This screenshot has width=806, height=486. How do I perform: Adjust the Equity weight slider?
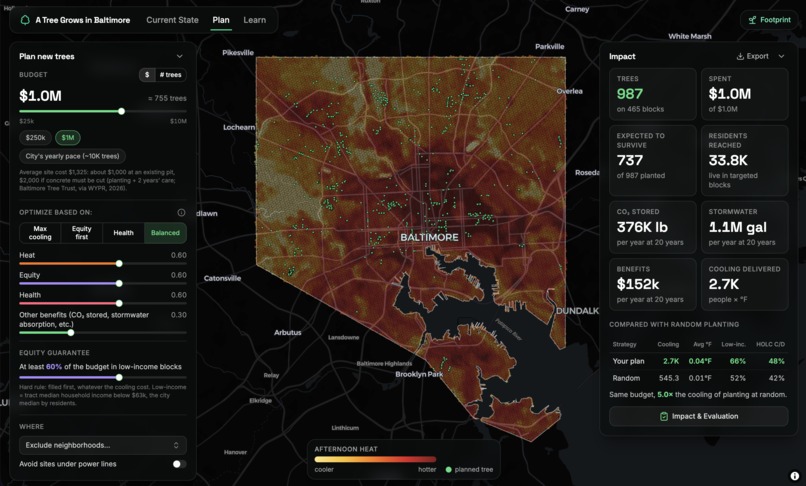click(119, 283)
